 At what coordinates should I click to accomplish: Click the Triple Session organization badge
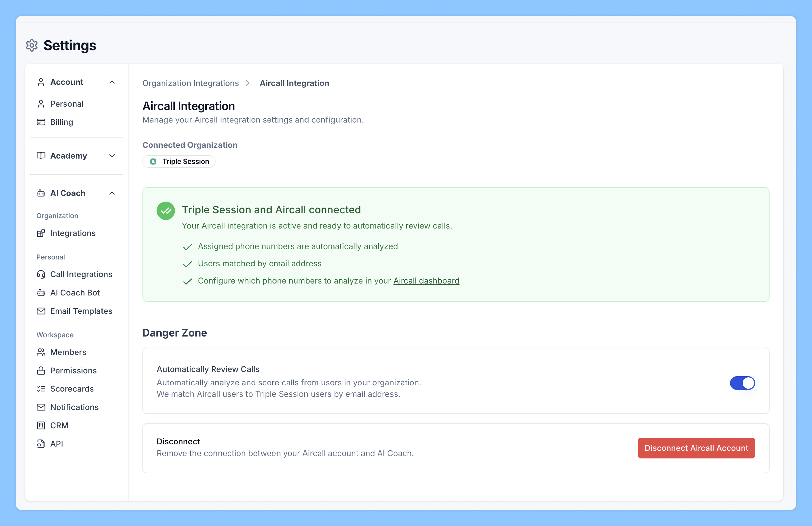point(179,162)
